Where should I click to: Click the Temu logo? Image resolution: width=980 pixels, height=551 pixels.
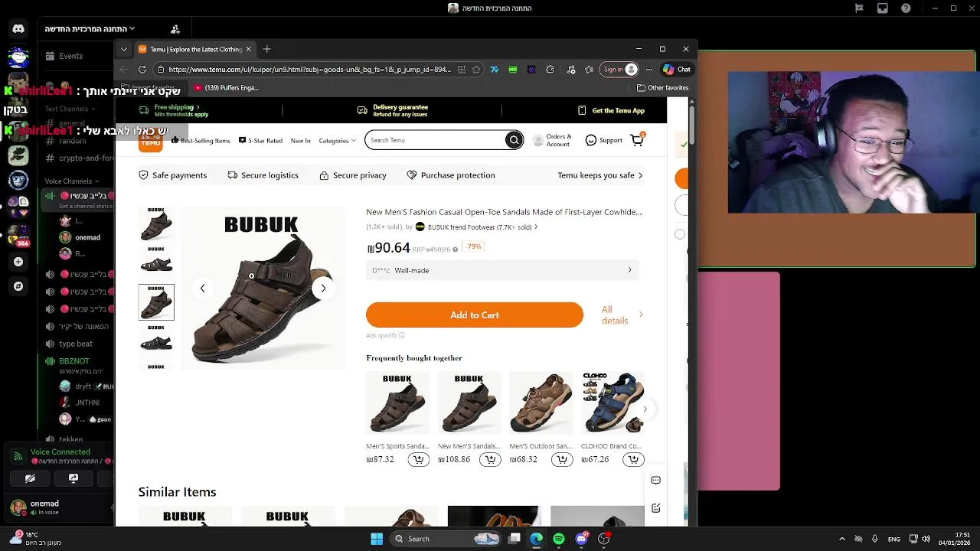click(151, 141)
